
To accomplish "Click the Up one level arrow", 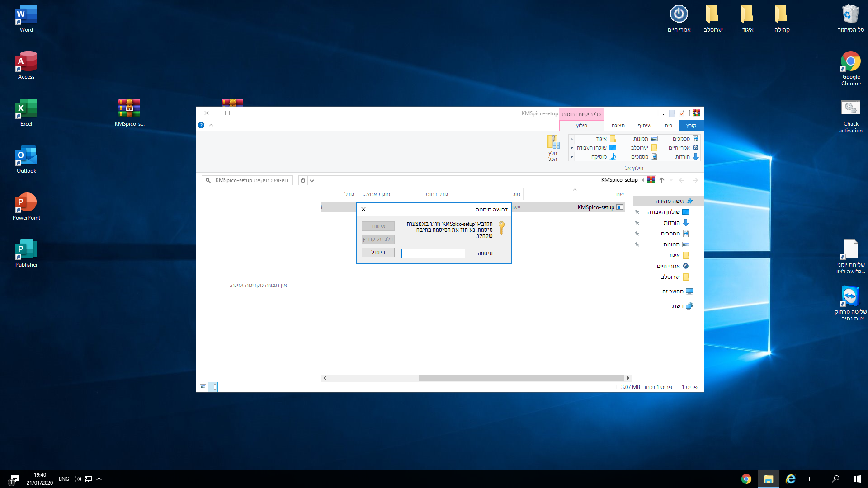I will coord(662,180).
